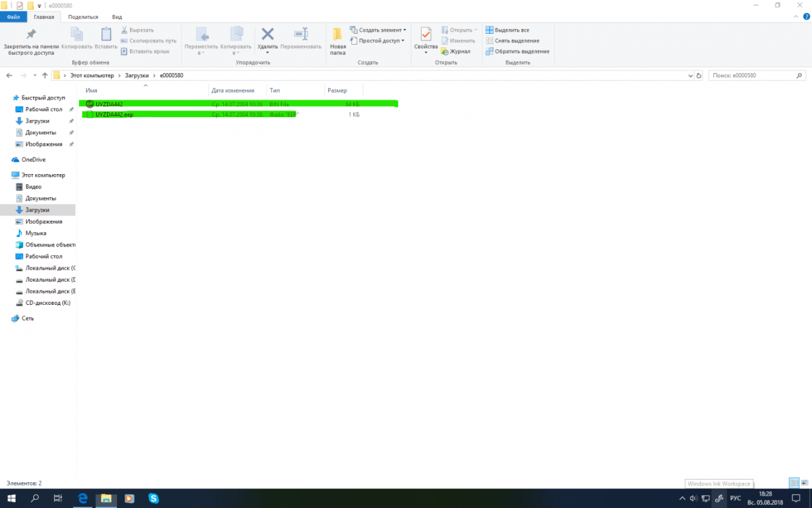Click Обратить выделение
Screen dimensions: 812x508
click(x=518, y=51)
